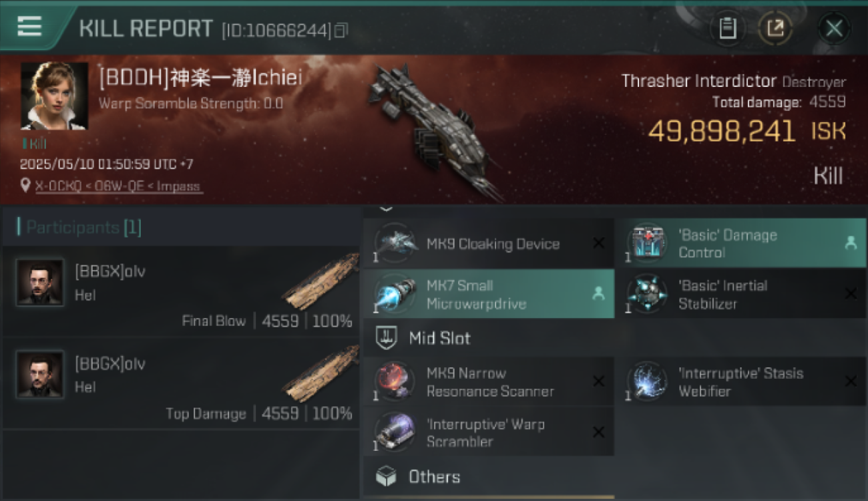
Task: Click the Thrasher Interdictor ship name
Action: pos(699,81)
